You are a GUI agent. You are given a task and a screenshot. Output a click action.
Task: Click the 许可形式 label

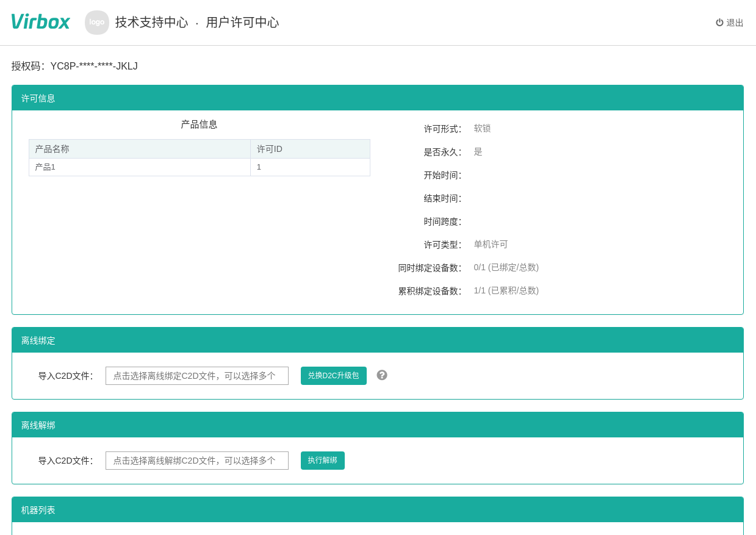pos(442,129)
